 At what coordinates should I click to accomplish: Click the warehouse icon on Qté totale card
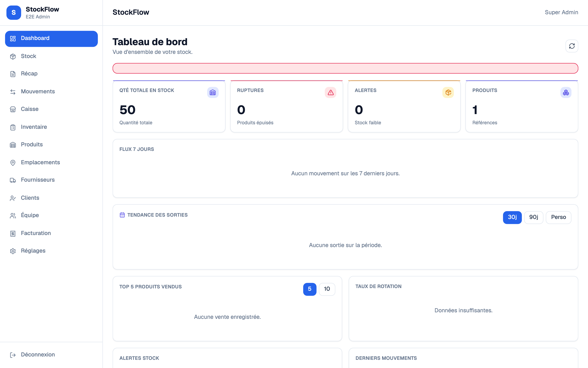[x=213, y=93]
